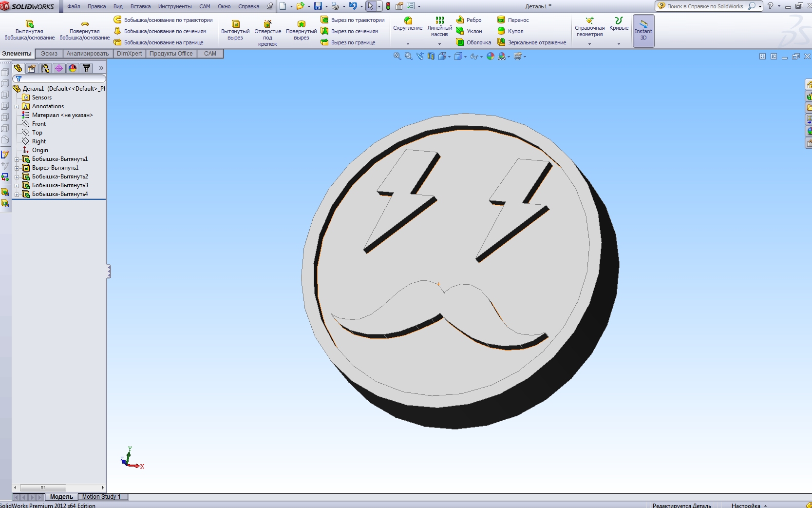Switch to the Эскиз tab
812x508 pixels.
(x=49, y=54)
